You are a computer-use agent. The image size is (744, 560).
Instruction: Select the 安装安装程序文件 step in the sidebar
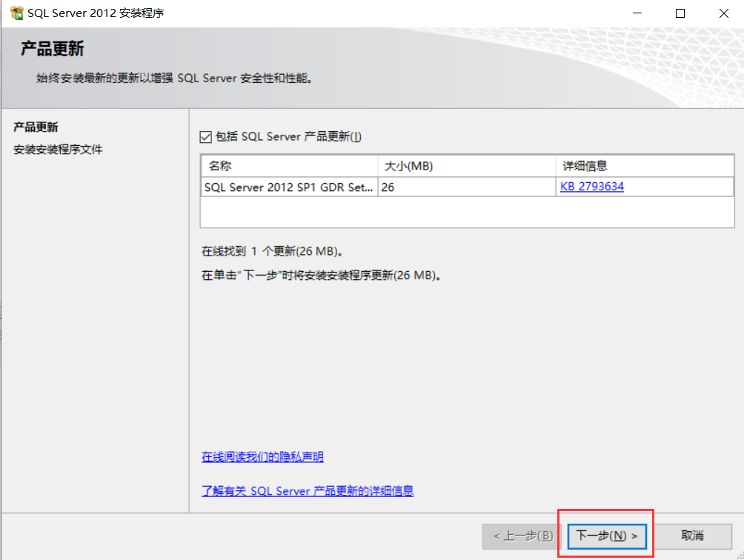pos(58,150)
